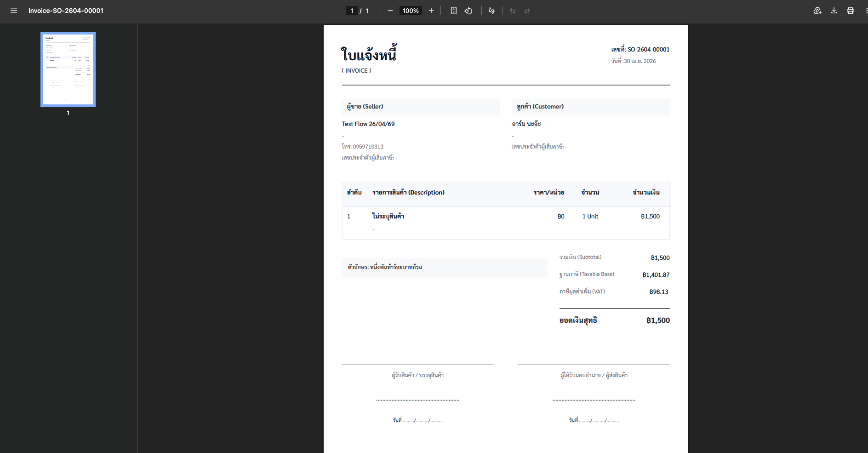Image resolution: width=868 pixels, height=453 pixels.
Task: Open the hamburger menu to toggle the sidebar
Action: [x=14, y=11]
